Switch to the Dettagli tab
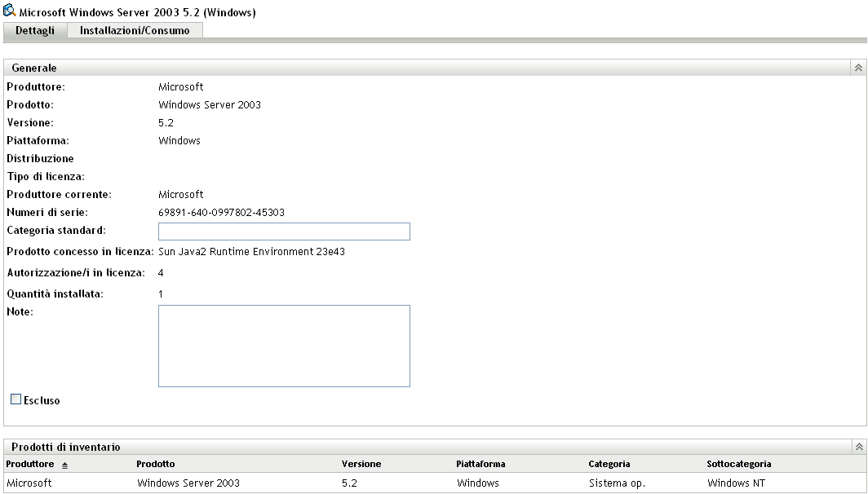Image resolution: width=868 pixels, height=494 pixels. click(35, 30)
